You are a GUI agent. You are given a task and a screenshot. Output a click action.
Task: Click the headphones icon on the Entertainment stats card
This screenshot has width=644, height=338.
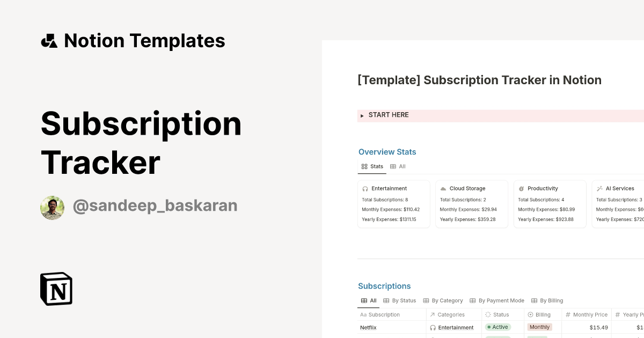(364, 188)
